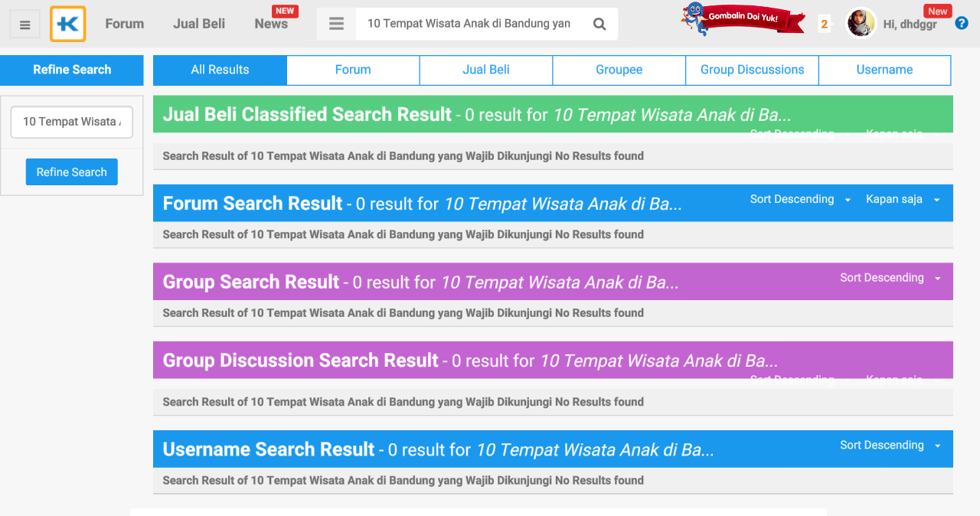Viewport: 980px width, 516px height.
Task: Open Sort Descending dropdown in Username results
Action: 890,445
